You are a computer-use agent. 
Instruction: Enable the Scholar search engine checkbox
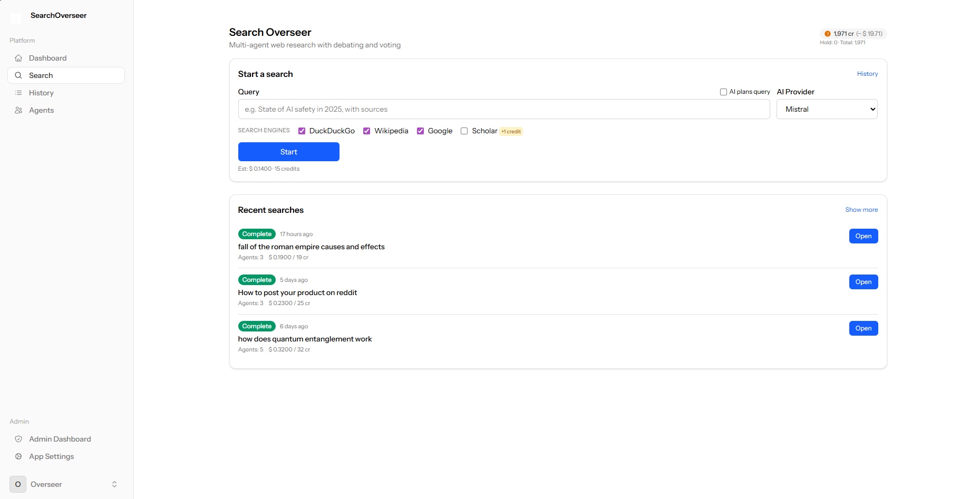(x=464, y=131)
